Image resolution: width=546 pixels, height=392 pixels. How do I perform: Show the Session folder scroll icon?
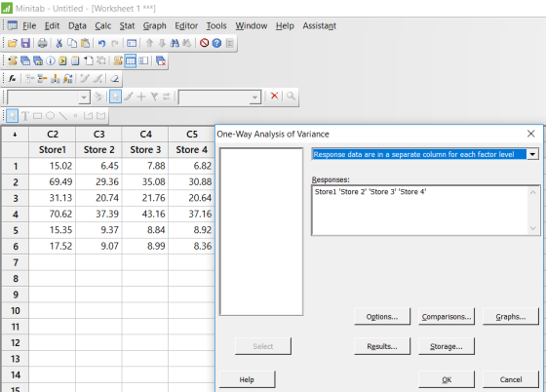(13, 60)
